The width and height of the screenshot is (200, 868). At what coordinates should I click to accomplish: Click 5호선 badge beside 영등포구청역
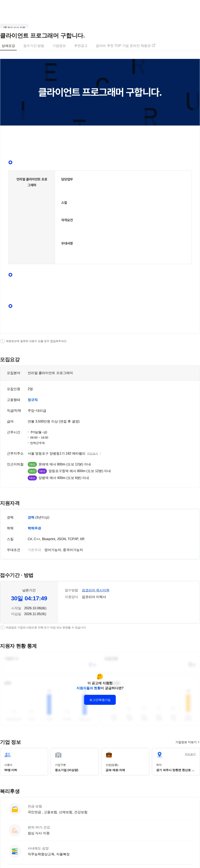click(42, 471)
